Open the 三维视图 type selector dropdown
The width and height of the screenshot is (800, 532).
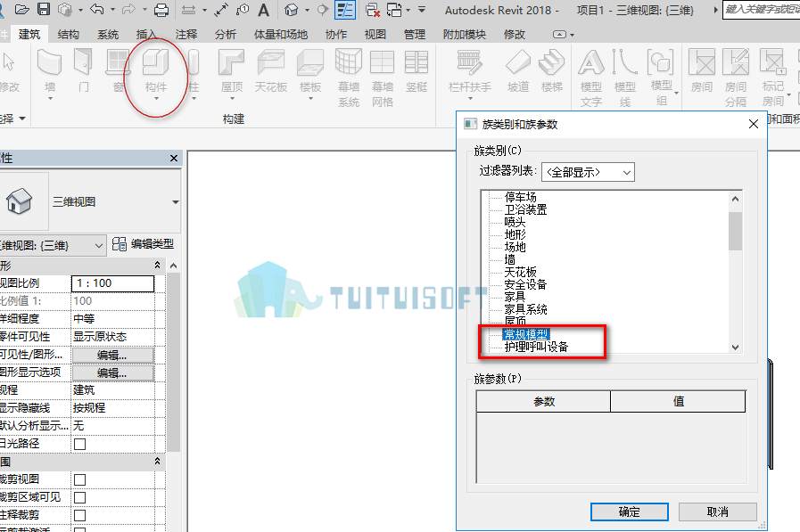tap(175, 202)
